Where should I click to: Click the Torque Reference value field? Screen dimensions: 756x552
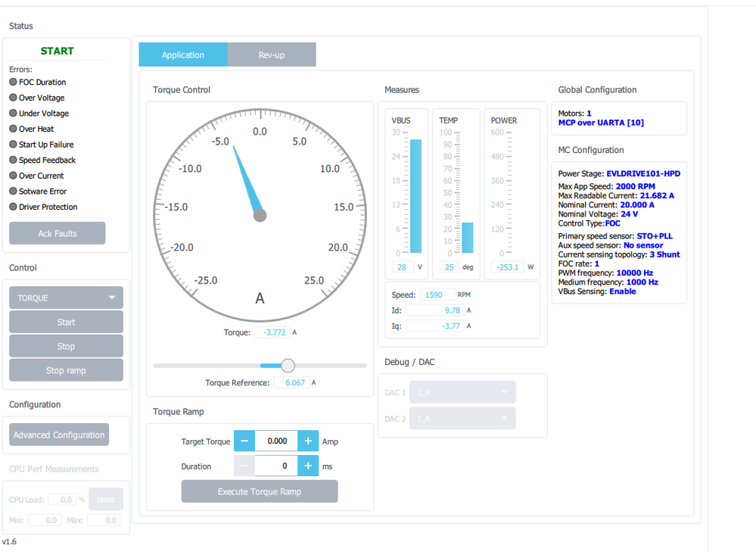pyautogui.click(x=291, y=382)
